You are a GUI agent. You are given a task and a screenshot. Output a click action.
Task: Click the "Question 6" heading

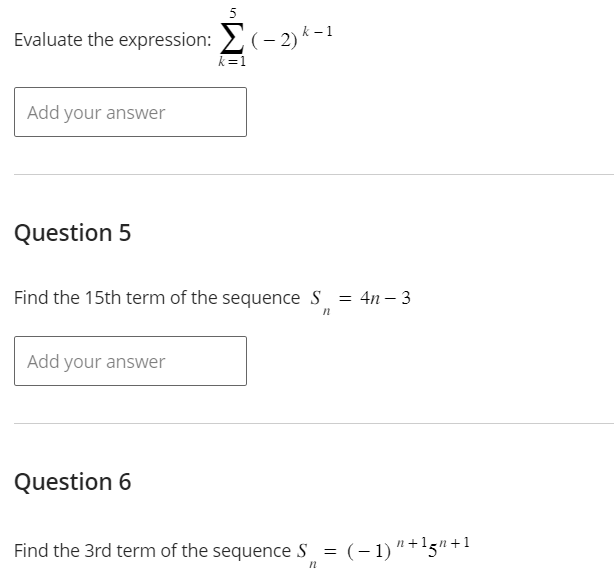[72, 482]
